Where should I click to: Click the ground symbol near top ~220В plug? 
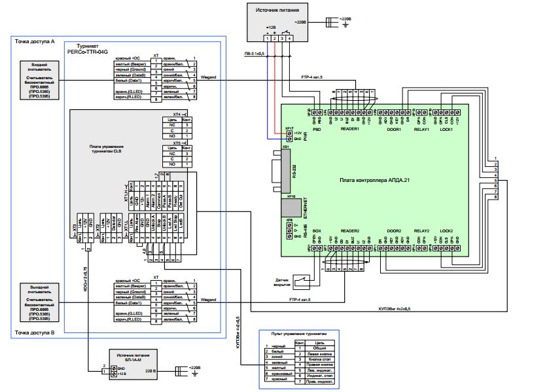[x=345, y=25]
